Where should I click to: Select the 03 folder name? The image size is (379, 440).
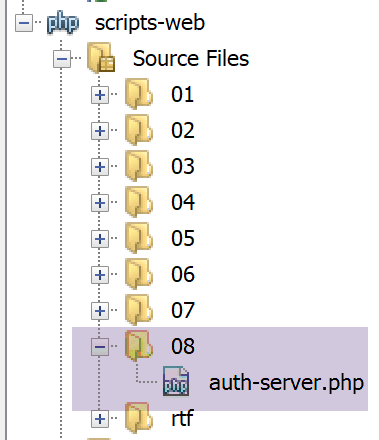pos(183,167)
